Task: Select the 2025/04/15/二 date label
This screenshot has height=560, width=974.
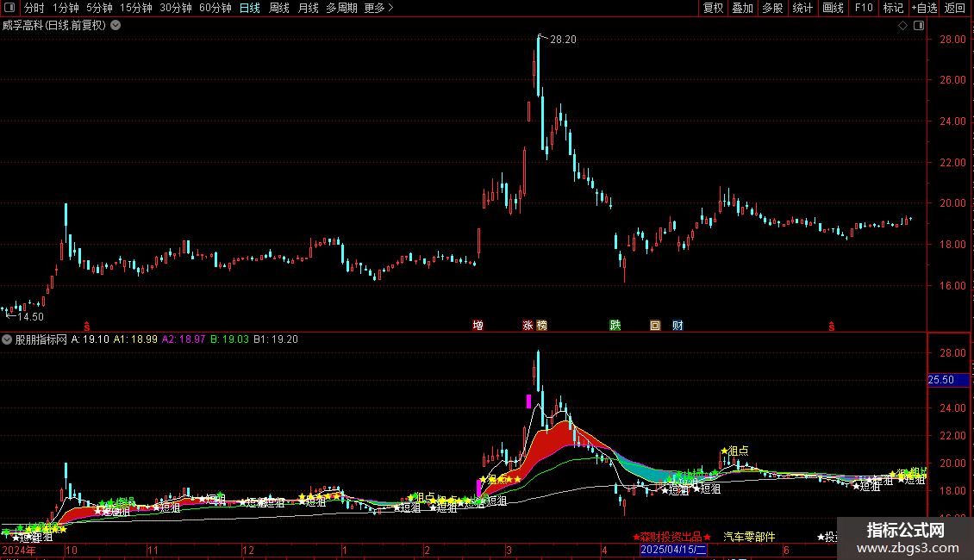Action: tap(673, 550)
